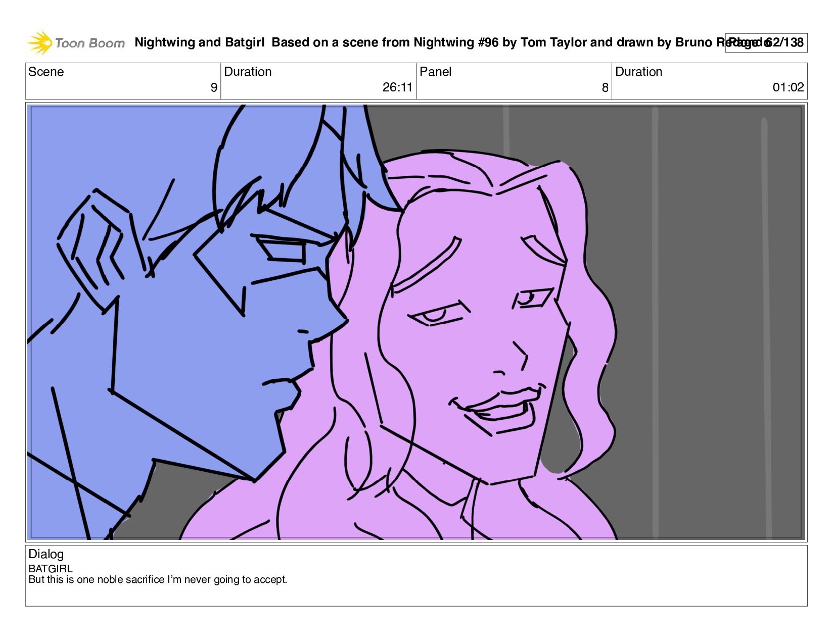Click the storyboard panel drawing
Image resolution: width=834 pixels, height=644 pixels.
click(416, 322)
